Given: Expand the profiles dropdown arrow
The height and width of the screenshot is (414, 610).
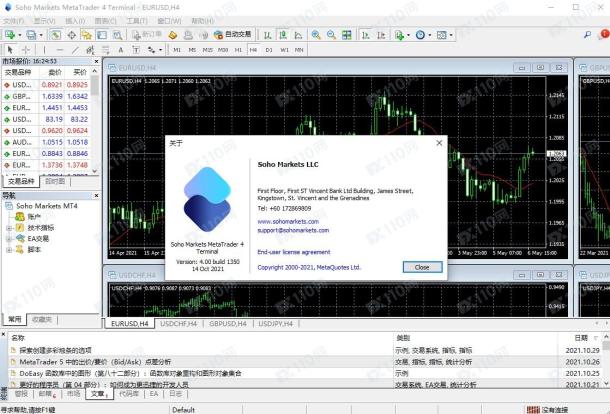Looking at the screenshot, I should (41, 35).
